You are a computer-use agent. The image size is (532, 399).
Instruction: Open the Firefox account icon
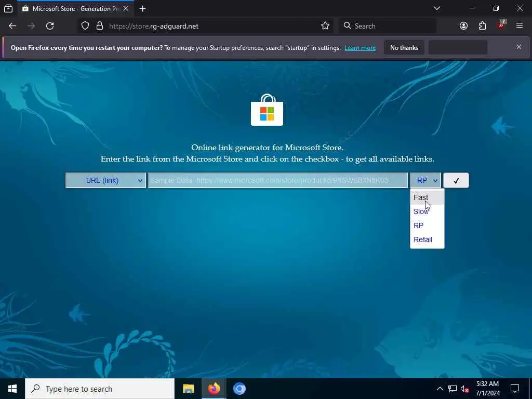[x=463, y=26]
